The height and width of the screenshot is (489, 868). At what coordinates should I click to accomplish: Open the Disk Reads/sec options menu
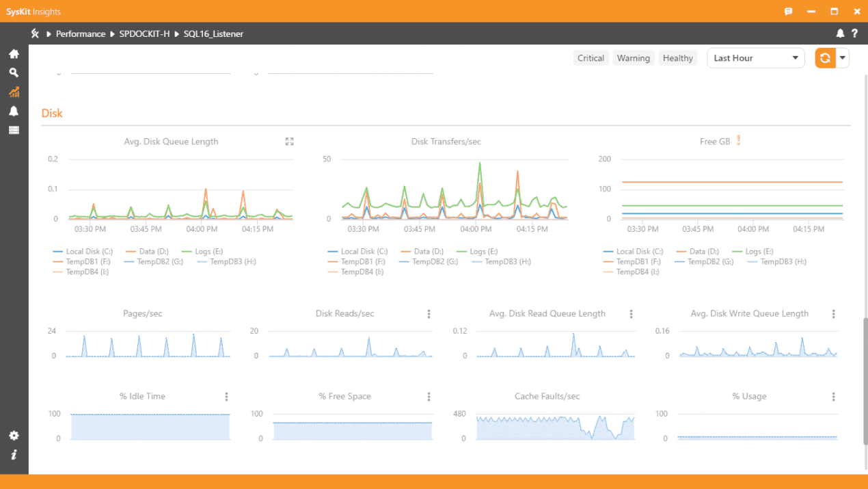tap(429, 313)
